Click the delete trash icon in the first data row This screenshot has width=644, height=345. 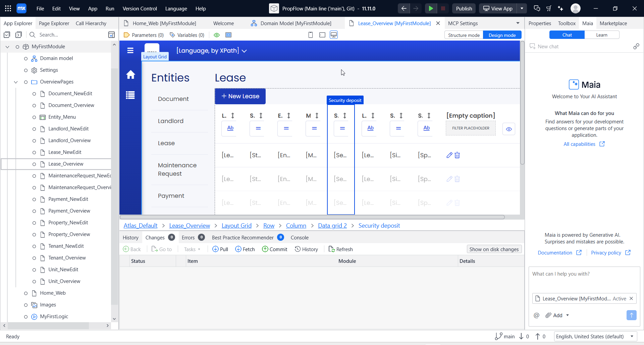point(457,155)
